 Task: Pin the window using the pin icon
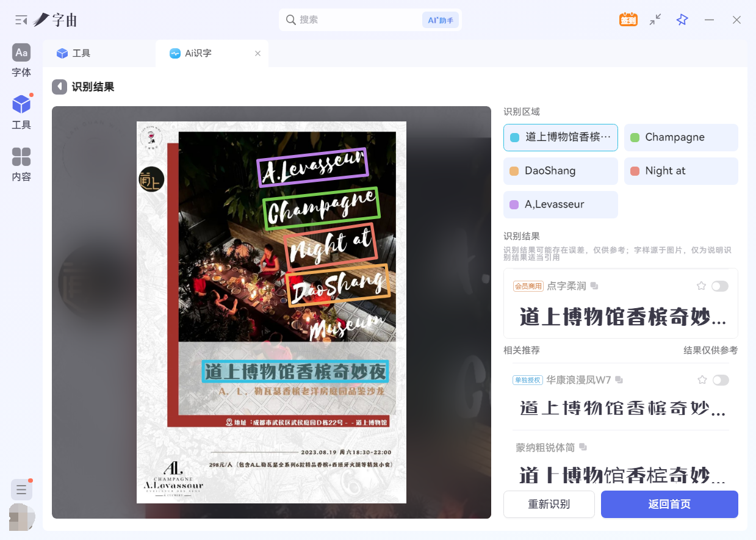[682, 20]
